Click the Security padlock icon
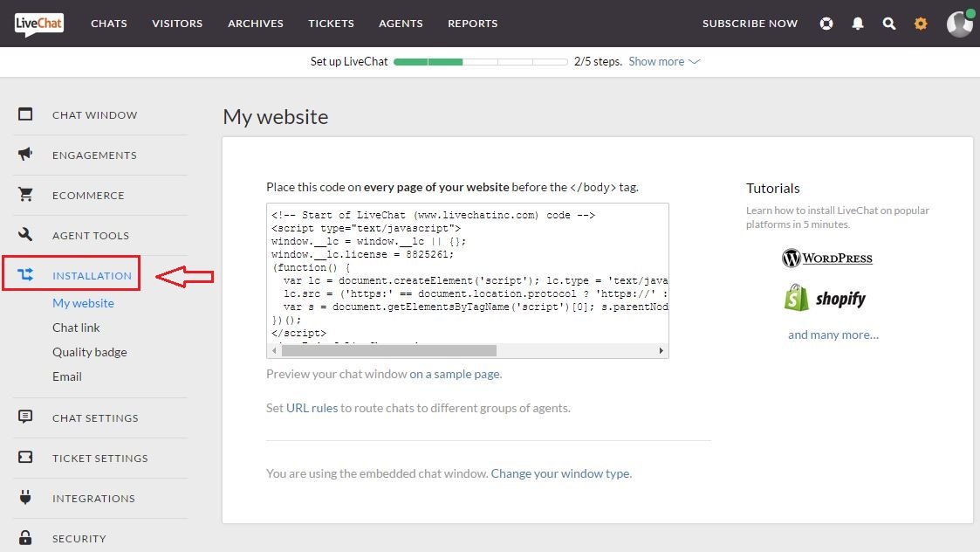980x552 pixels. coord(25,537)
